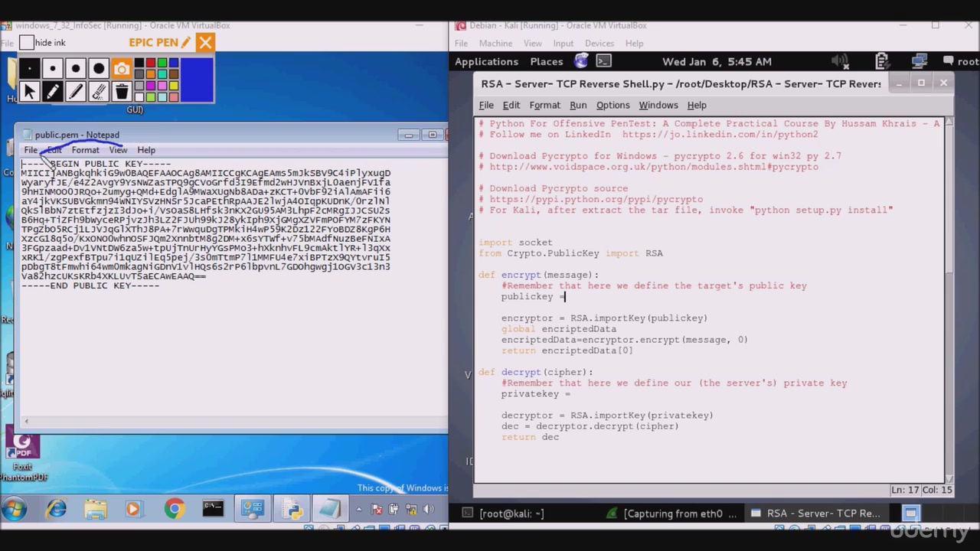This screenshot has height=551, width=980.
Task: Open Notepad File menu
Action: 31,150
